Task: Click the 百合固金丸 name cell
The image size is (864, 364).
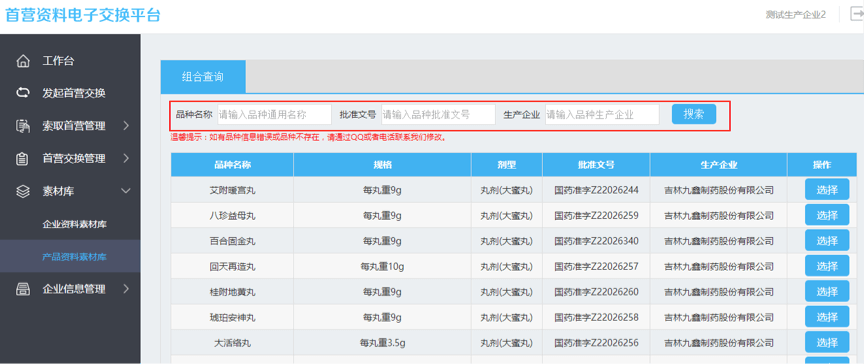Action: coord(233,241)
